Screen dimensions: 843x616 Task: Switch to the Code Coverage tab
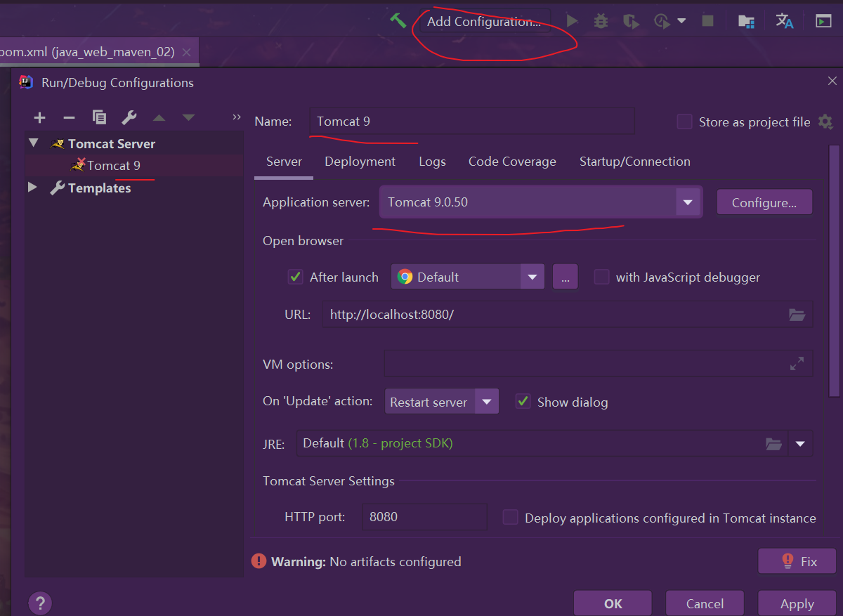pos(512,162)
